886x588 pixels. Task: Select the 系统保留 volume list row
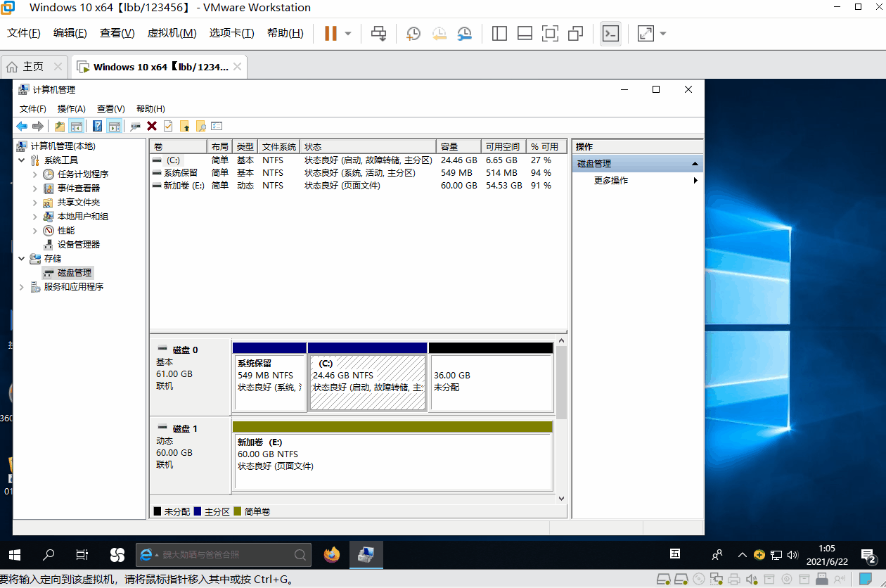click(358, 173)
